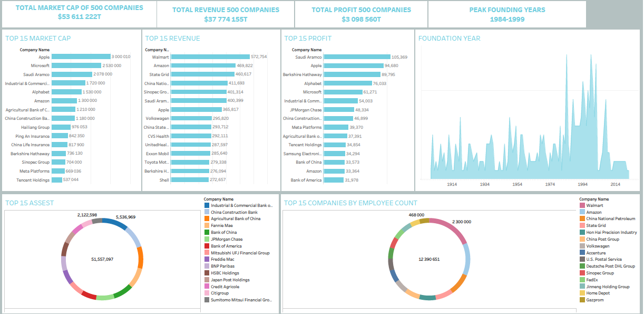The height and width of the screenshot is (314, 644).
Task: Click Industrial & Commercial Bank legend color swatch
Action: (207, 205)
